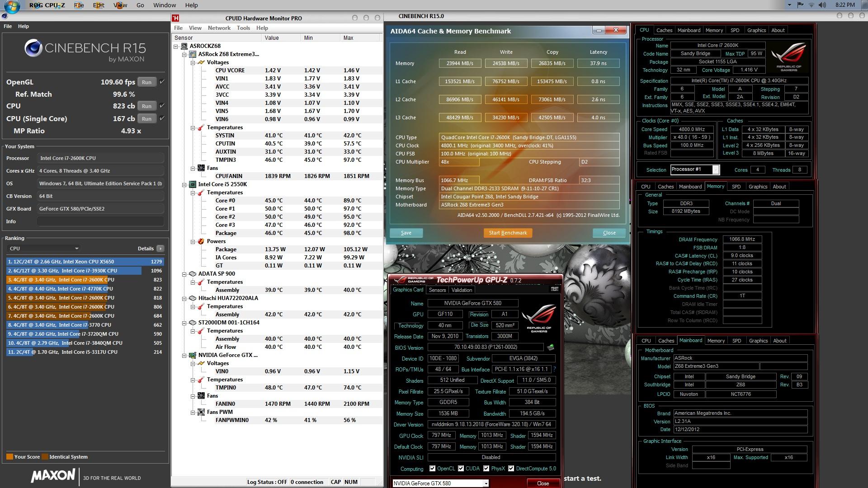Toggle the OpenGL test checkmark
The height and width of the screenshot is (488, 868).
coord(162,82)
